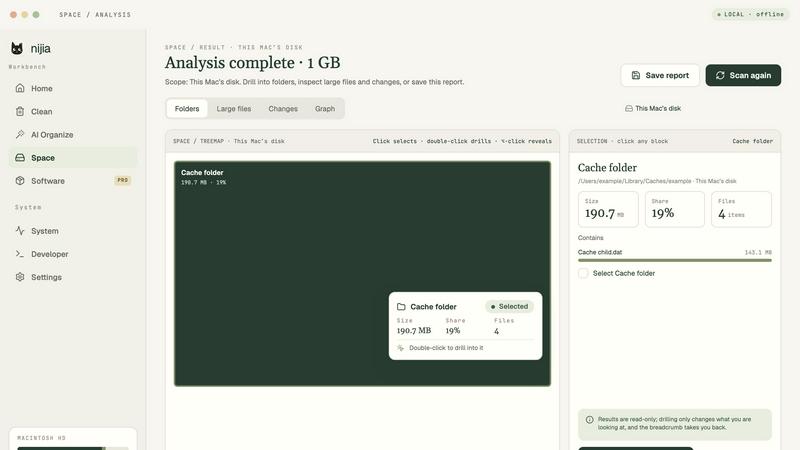Image resolution: width=800 pixels, height=450 pixels.
Task: Tick the Select Cache folder checkbox
Action: click(x=583, y=273)
